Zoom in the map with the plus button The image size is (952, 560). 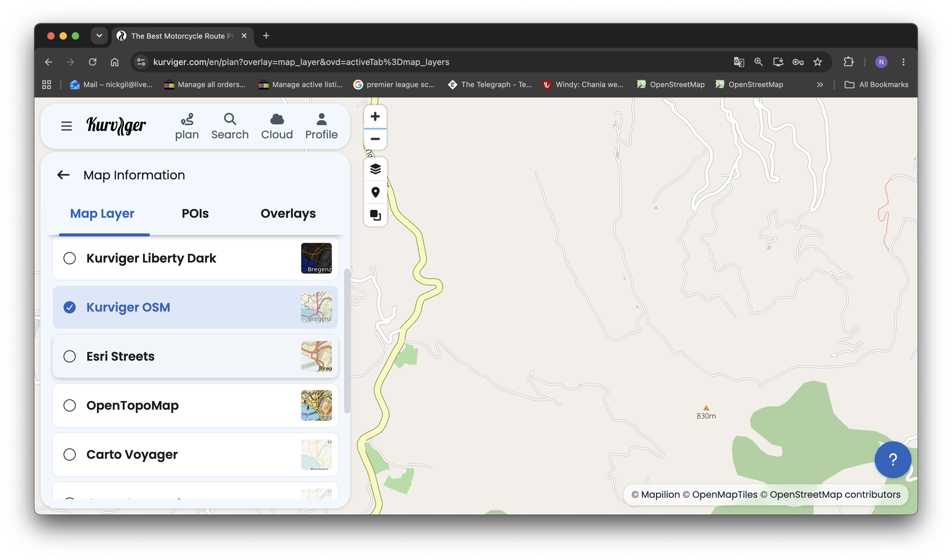click(375, 117)
